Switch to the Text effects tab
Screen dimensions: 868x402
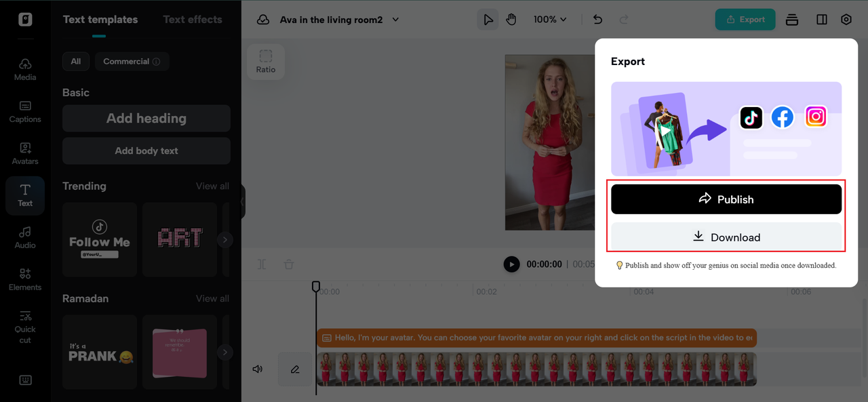[193, 19]
